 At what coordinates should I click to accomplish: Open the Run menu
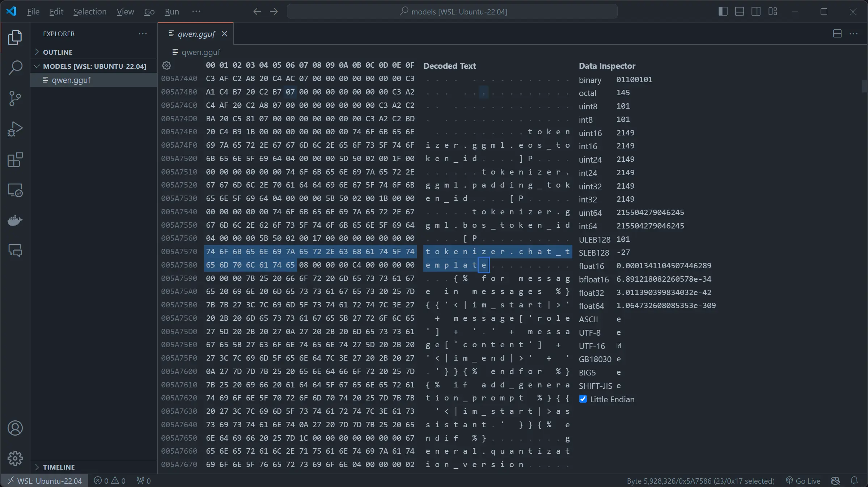[172, 12]
